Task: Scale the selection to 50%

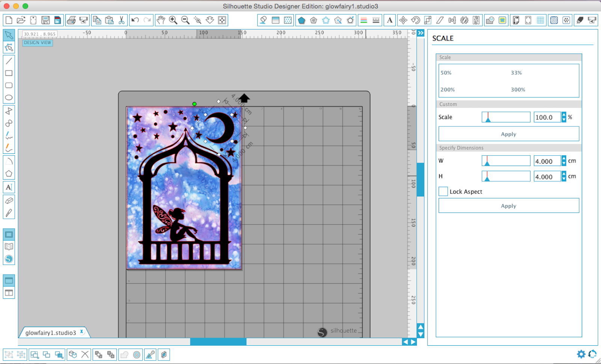Action: pos(446,73)
